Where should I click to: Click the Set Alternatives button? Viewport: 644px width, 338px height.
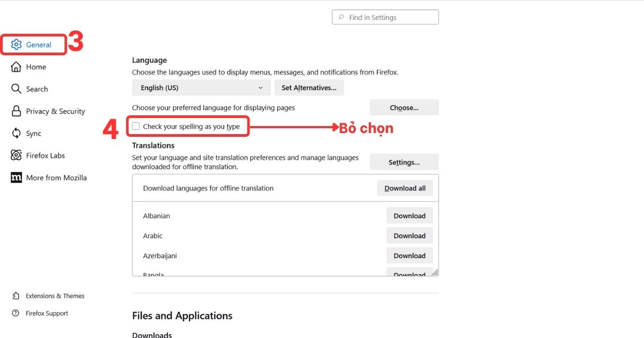pos(309,87)
